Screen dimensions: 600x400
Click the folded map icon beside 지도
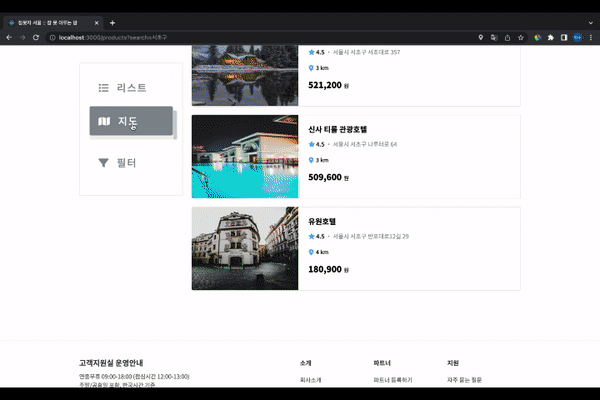click(104, 121)
